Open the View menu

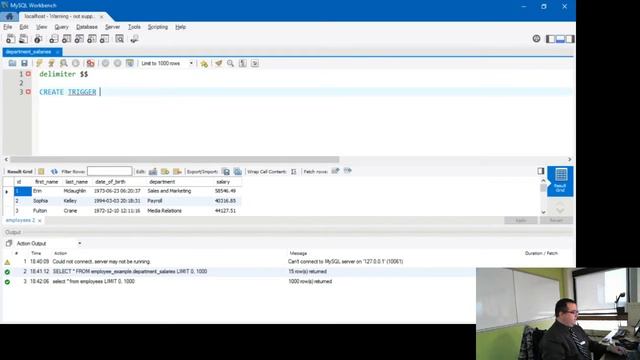coord(42,27)
